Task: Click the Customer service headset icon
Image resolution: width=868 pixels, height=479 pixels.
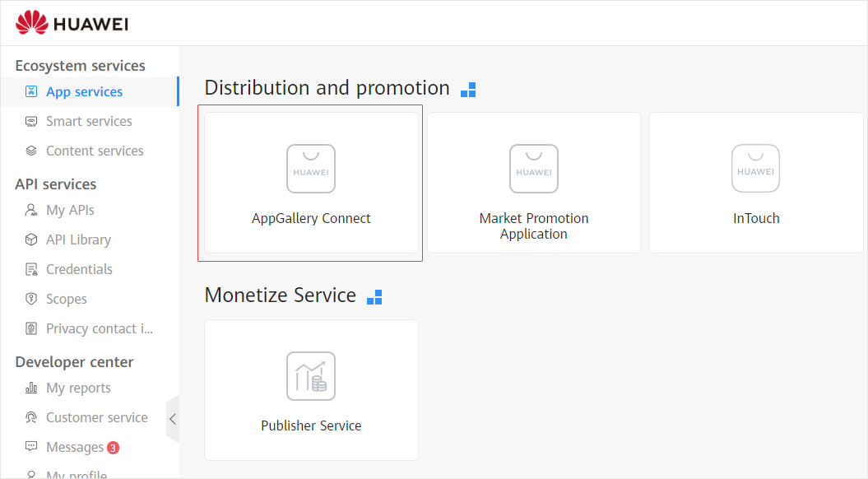Action: (30, 417)
